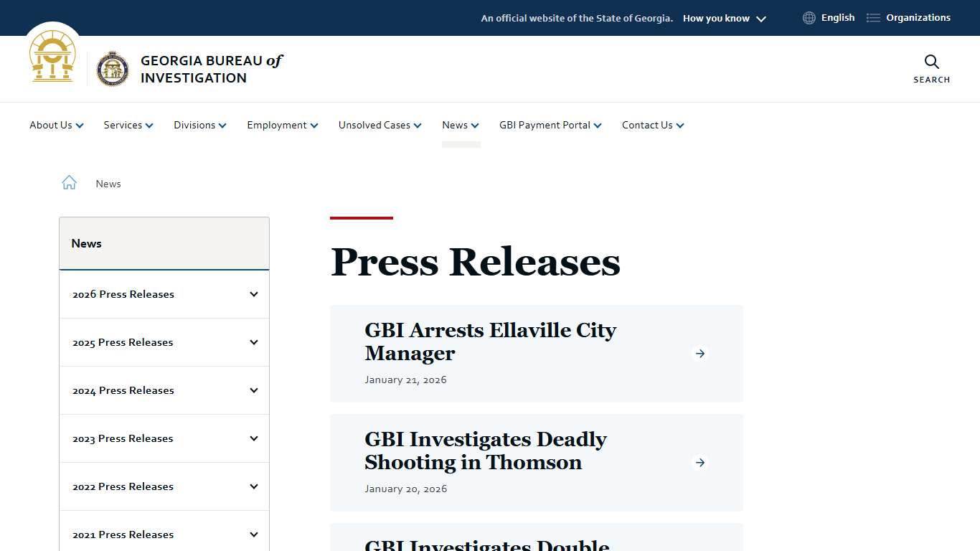
Task: Click the GBI agency badge emblem
Action: coord(113,69)
